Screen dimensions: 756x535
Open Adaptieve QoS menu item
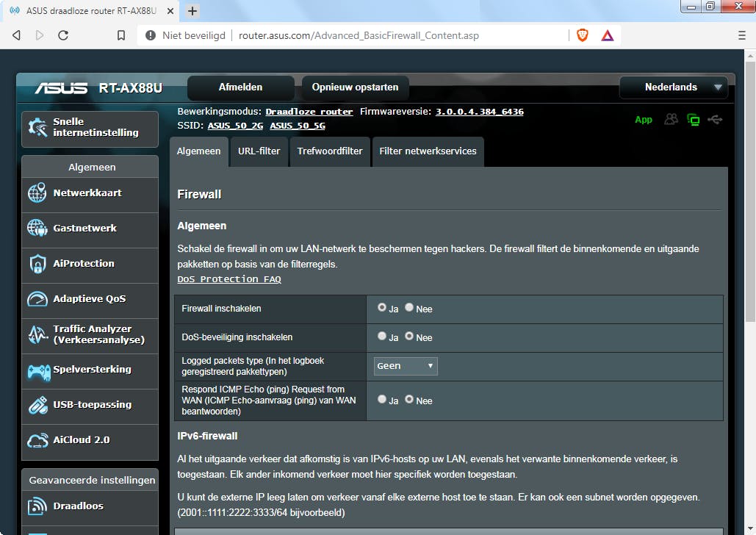(x=90, y=299)
